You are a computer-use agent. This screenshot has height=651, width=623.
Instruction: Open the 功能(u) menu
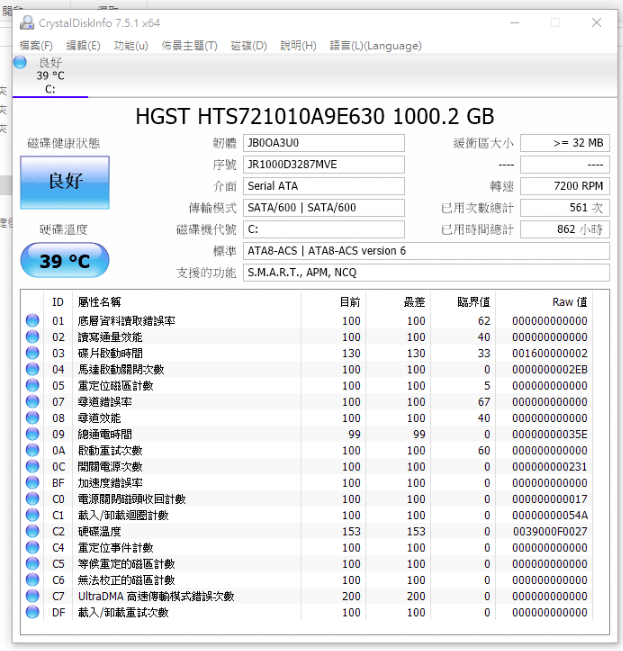tap(131, 45)
